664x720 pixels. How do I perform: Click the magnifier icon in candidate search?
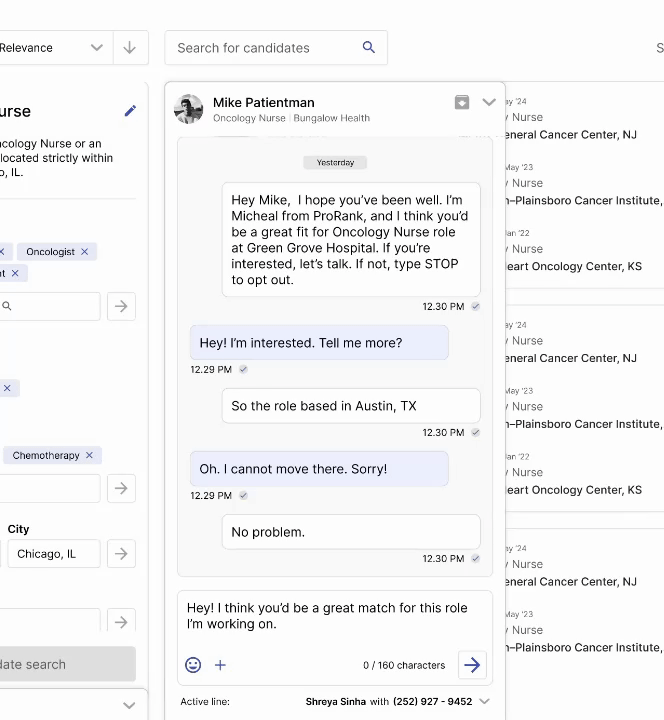tap(369, 47)
